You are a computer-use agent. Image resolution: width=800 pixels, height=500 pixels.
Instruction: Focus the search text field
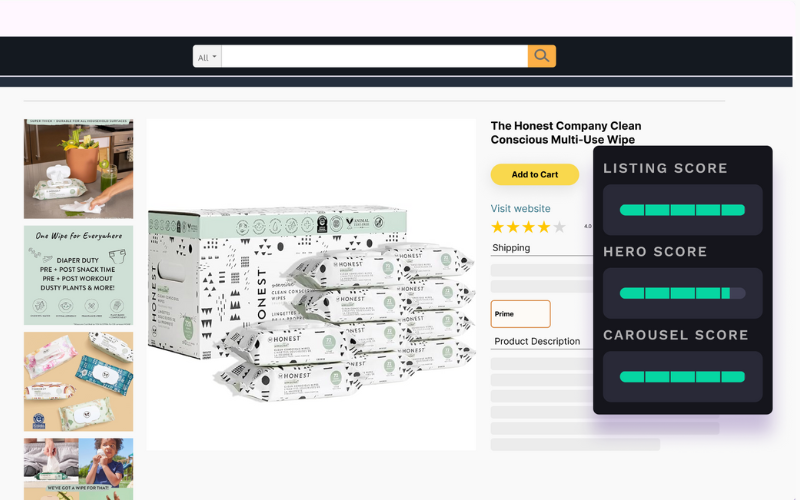pos(374,56)
